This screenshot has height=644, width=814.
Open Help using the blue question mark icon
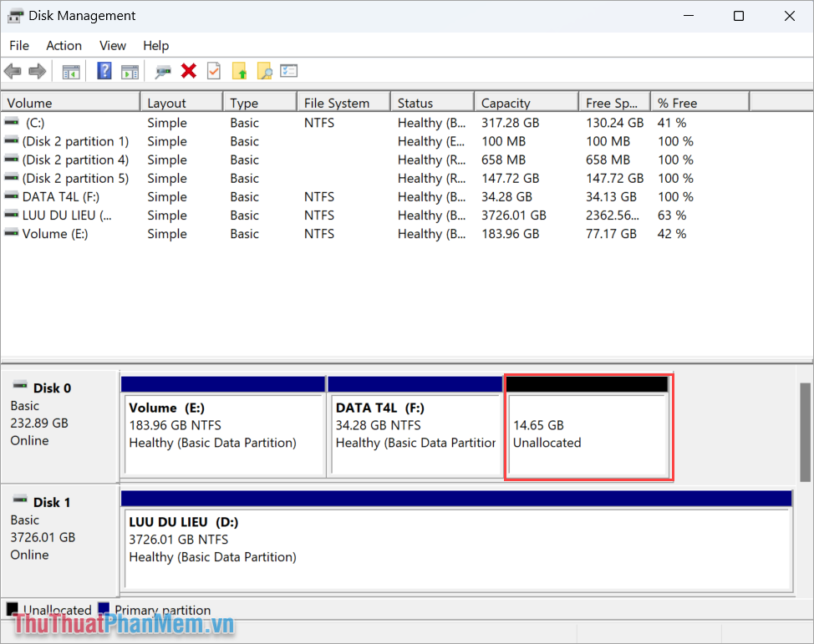[x=104, y=71]
